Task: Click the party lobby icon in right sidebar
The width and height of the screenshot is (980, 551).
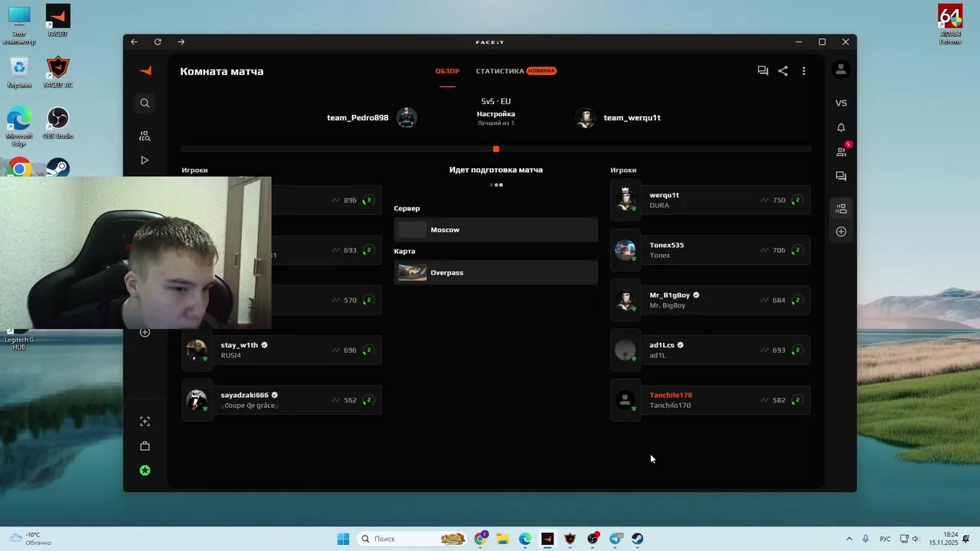Action: pos(841,208)
